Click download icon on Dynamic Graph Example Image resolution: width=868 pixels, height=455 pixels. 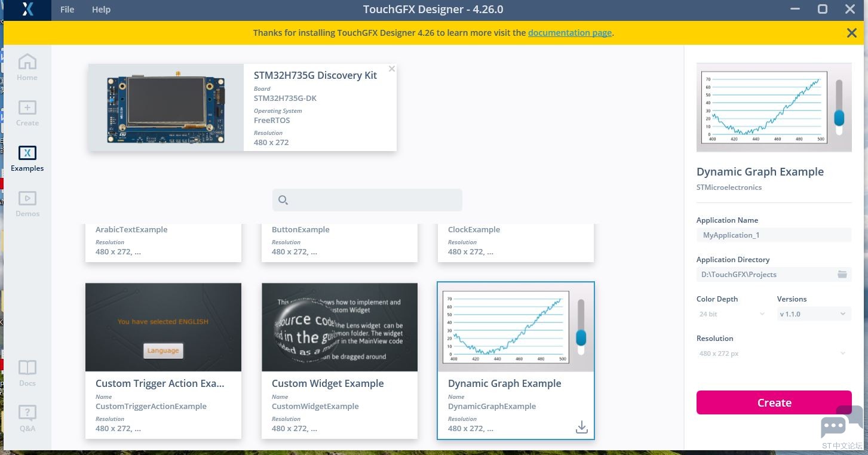(581, 428)
